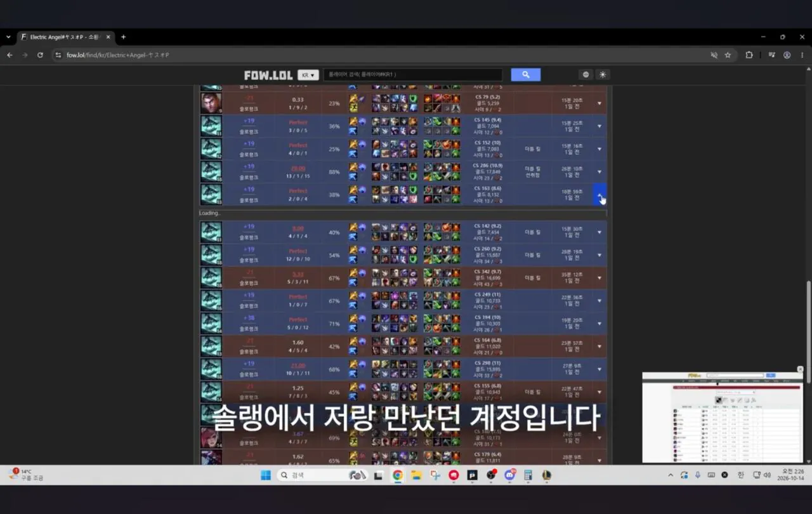Open the browser extensions puzzle icon
The height and width of the screenshot is (514, 812).
click(749, 55)
